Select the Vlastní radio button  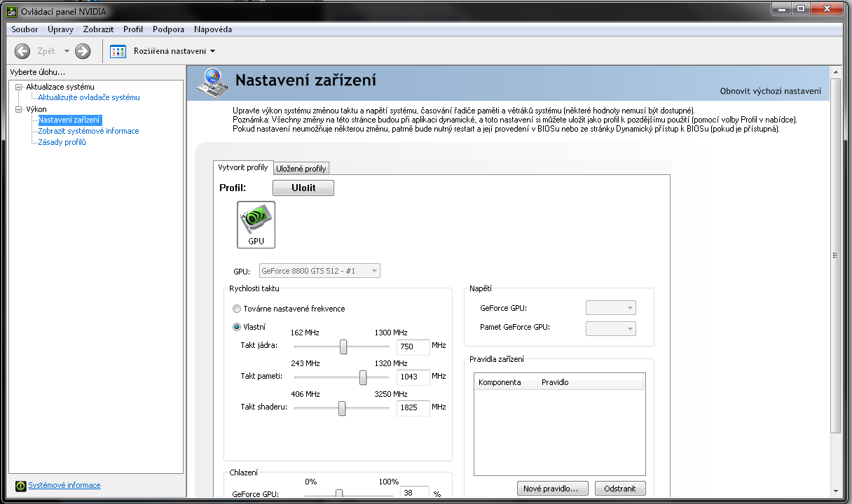pyautogui.click(x=237, y=327)
